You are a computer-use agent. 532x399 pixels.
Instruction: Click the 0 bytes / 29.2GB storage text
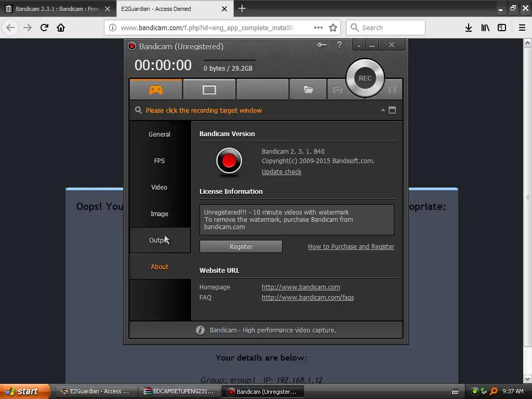tap(228, 68)
